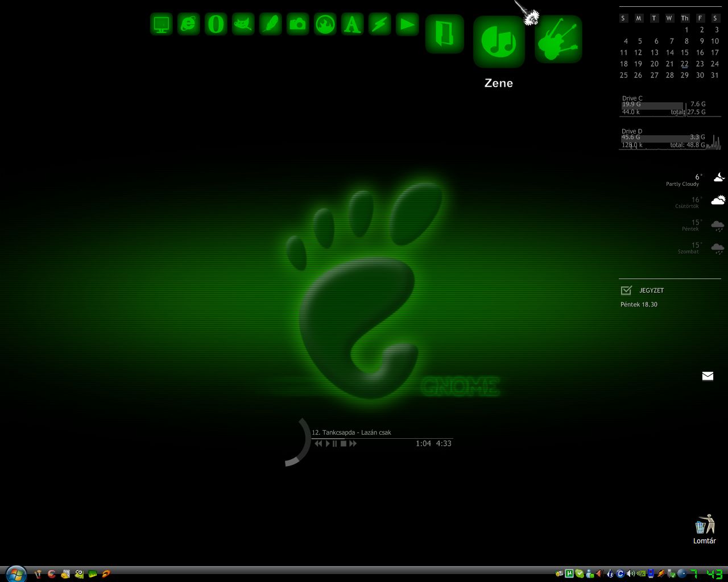728x582 pixels.
Task: Pause the Tankcsapda track
Action: pos(335,443)
